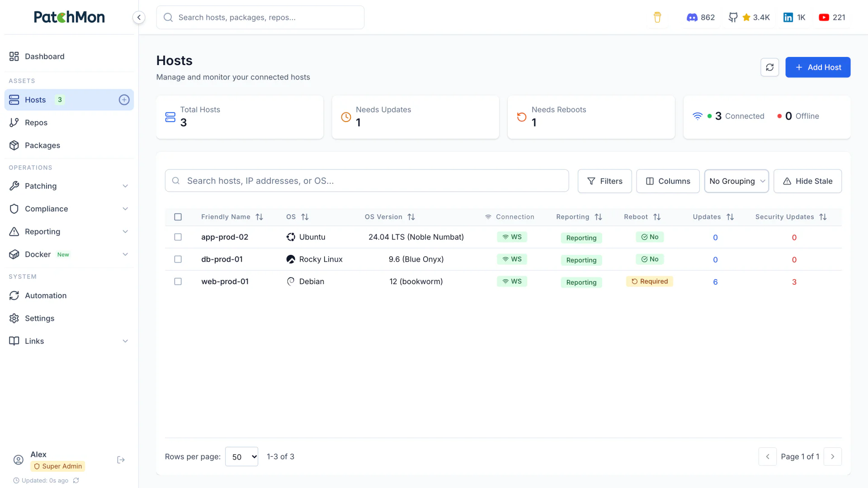Click the refresh hosts icon button
This screenshot has width=868, height=488.
(769, 67)
